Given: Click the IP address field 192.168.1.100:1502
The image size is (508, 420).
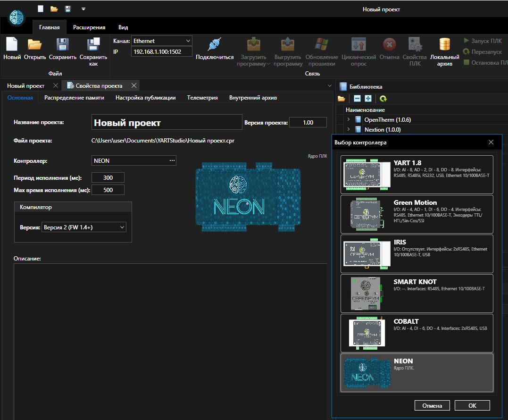Looking at the screenshot, I should (x=162, y=51).
